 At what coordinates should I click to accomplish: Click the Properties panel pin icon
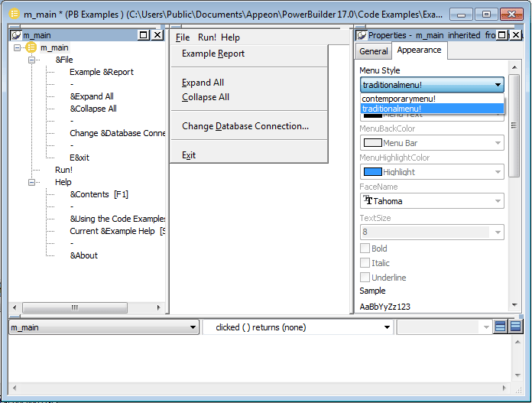coord(360,35)
